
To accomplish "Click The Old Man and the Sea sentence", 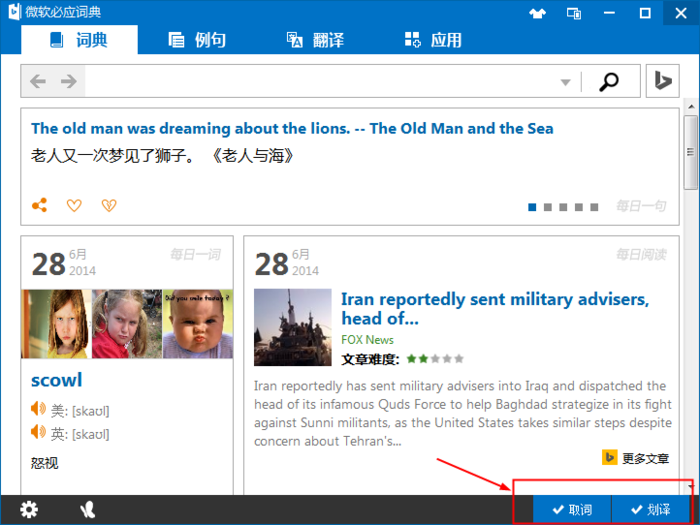I will click(292, 129).
